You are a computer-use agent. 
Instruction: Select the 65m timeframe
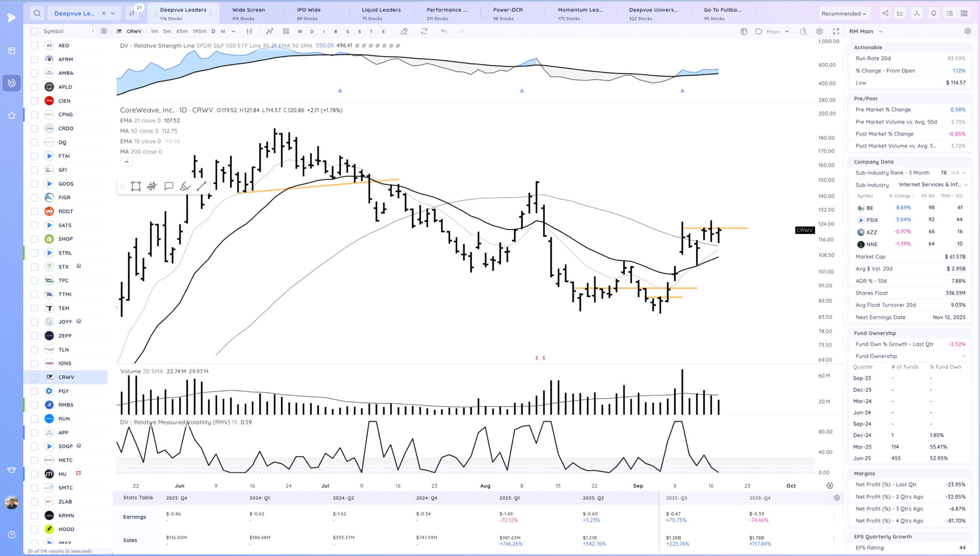point(182,31)
